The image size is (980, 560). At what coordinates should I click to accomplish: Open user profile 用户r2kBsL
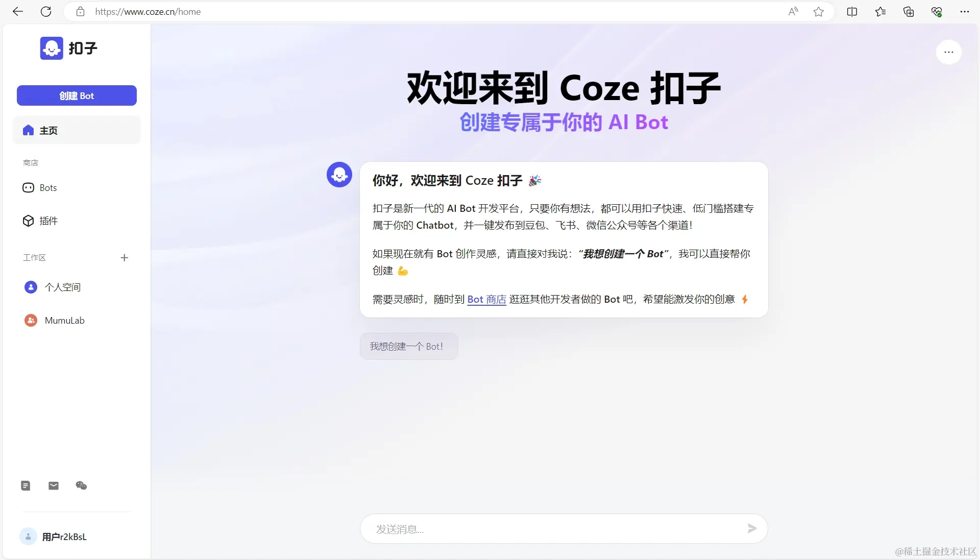point(64,537)
